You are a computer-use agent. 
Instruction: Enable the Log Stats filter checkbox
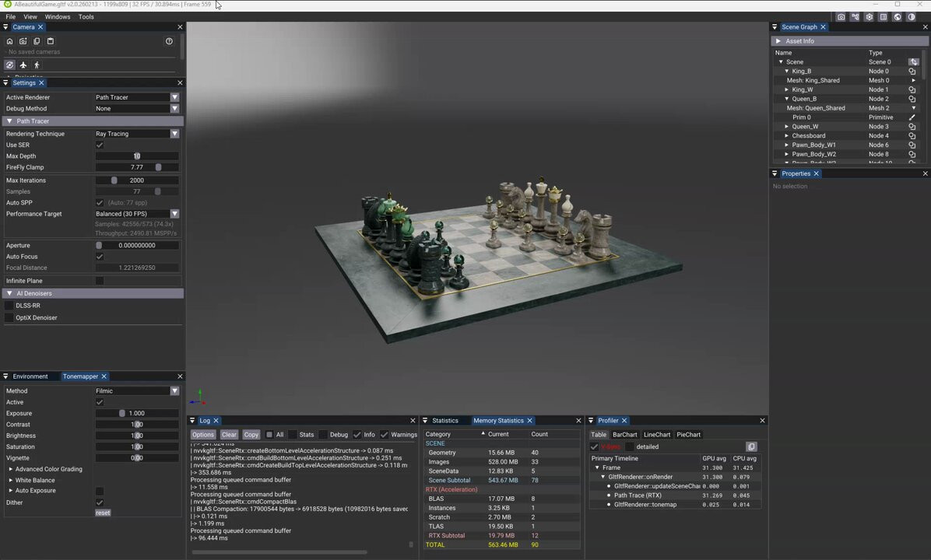(x=293, y=435)
